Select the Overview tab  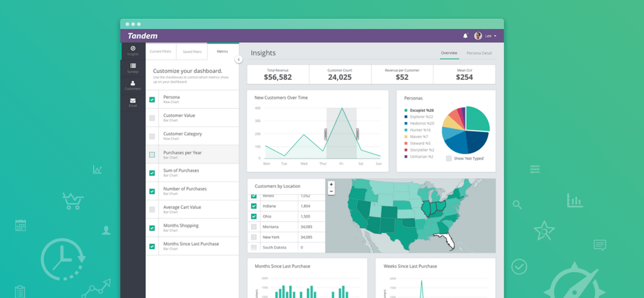449,53
